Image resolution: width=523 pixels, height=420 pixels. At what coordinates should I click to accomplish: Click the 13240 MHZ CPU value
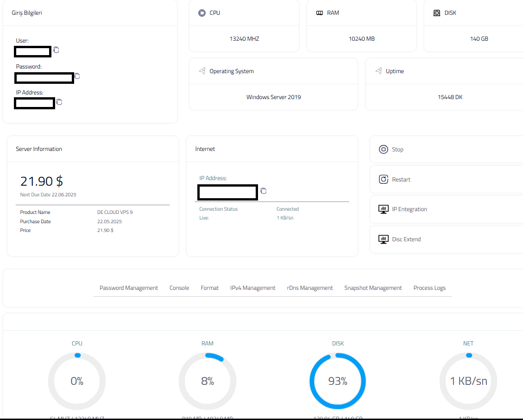coord(245,39)
